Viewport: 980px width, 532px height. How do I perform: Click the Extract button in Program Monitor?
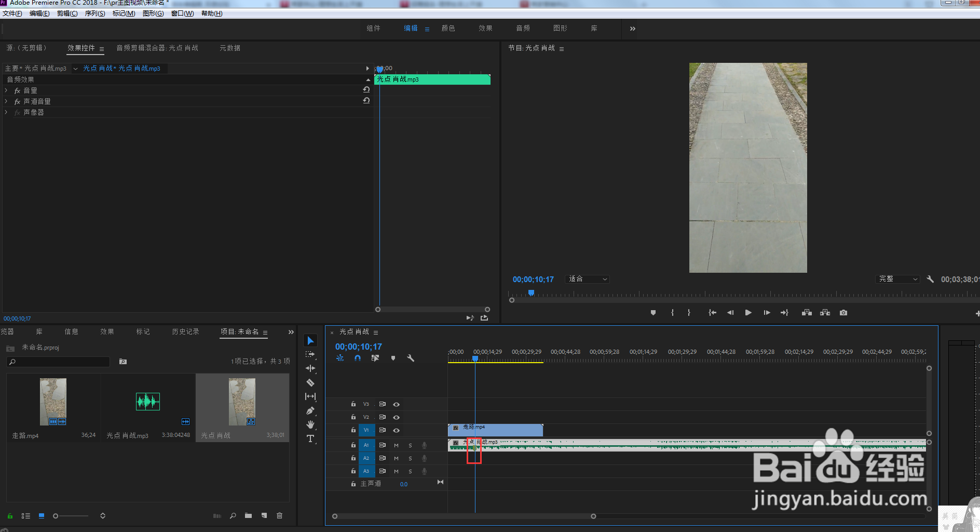click(x=825, y=313)
